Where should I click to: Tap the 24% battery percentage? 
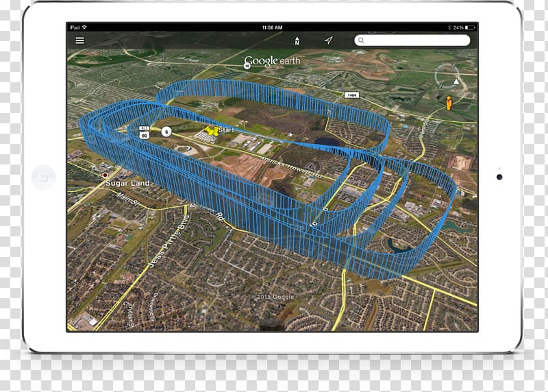pyautogui.click(x=458, y=27)
